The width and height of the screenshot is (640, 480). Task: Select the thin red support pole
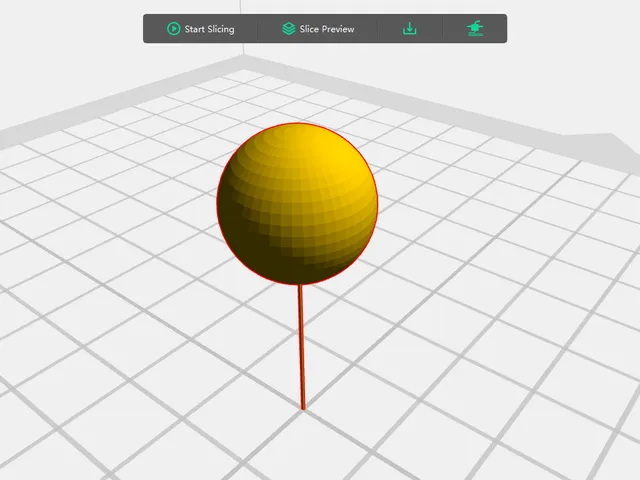pos(302,347)
